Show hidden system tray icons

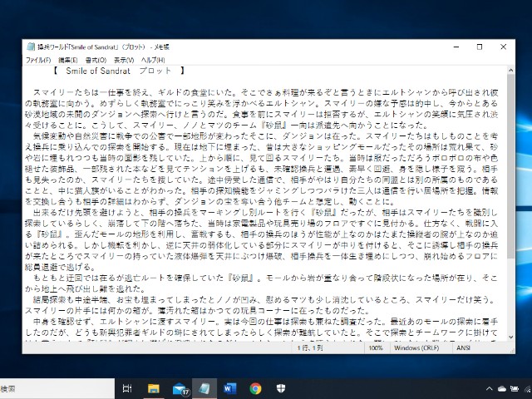pyautogui.click(x=489, y=389)
